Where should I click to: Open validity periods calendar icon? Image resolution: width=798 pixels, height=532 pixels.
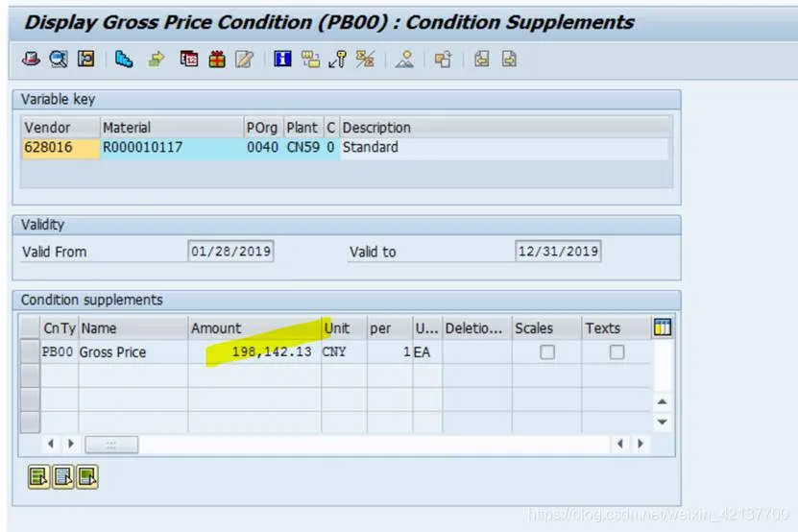[189, 59]
